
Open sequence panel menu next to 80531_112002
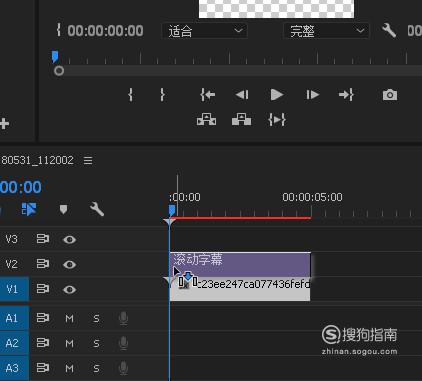(x=88, y=161)
